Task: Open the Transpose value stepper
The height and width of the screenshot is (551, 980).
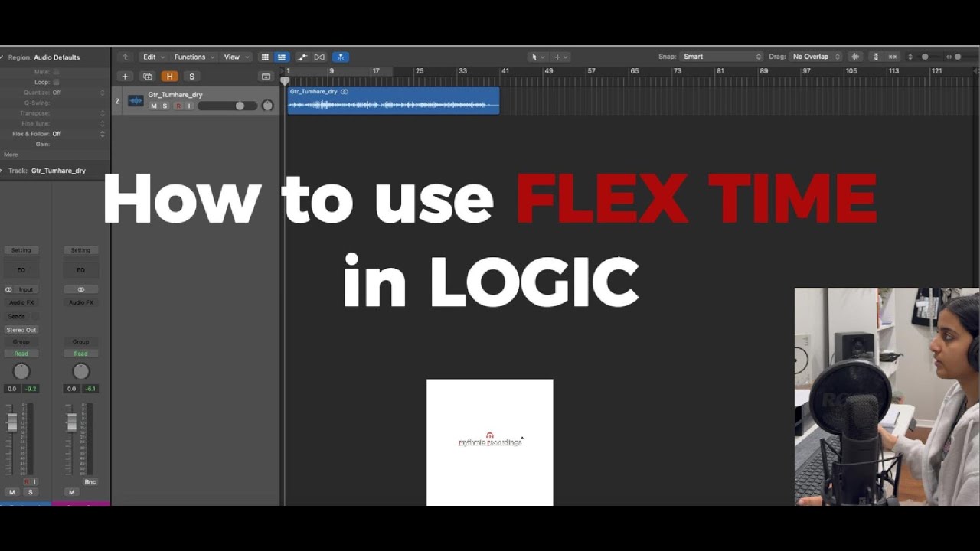Action: coord(103,113)
